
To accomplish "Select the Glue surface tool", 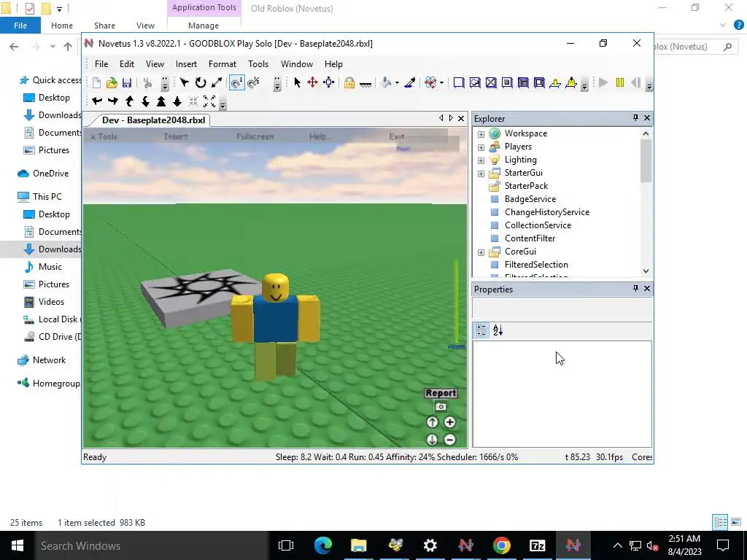I will click(475, 83).
